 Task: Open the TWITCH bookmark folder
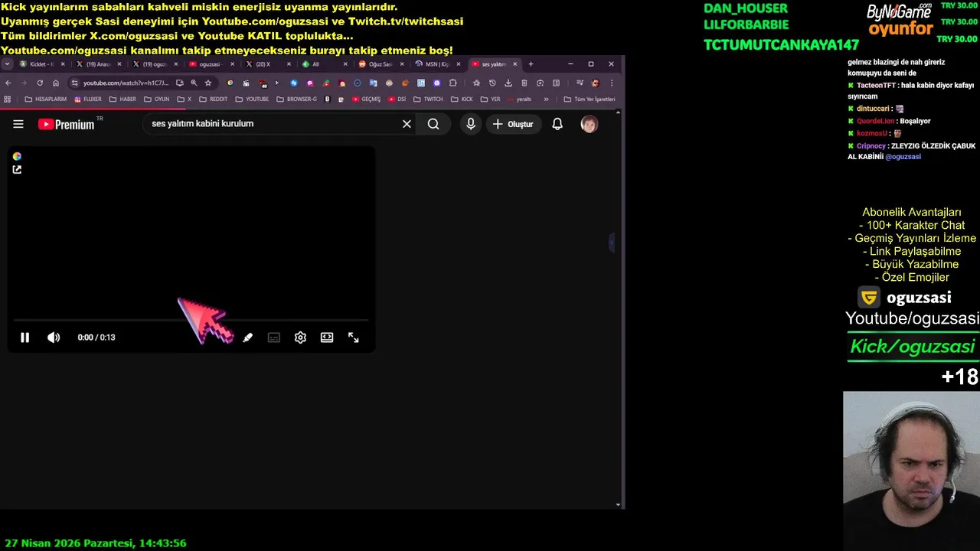(x=428, y=99)
